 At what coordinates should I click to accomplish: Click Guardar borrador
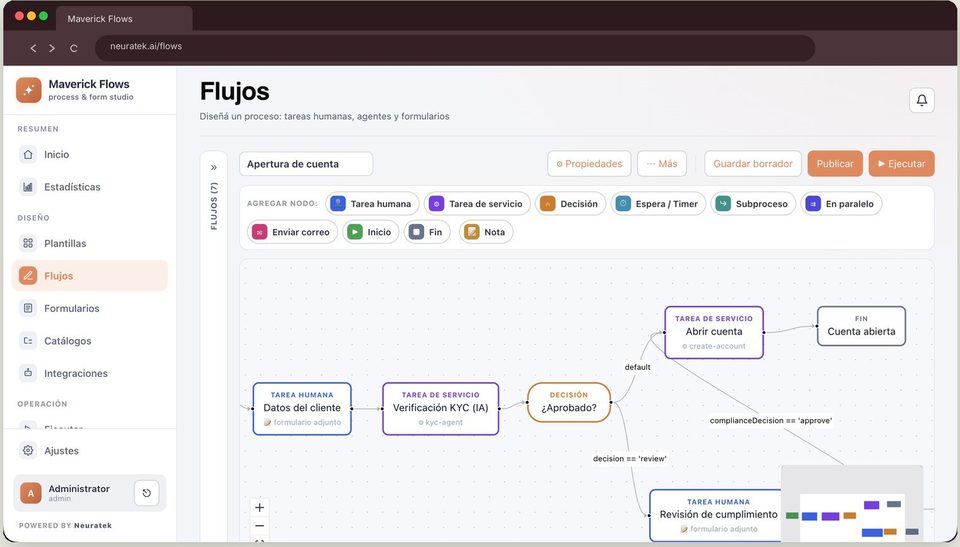[x=753, y=164]
